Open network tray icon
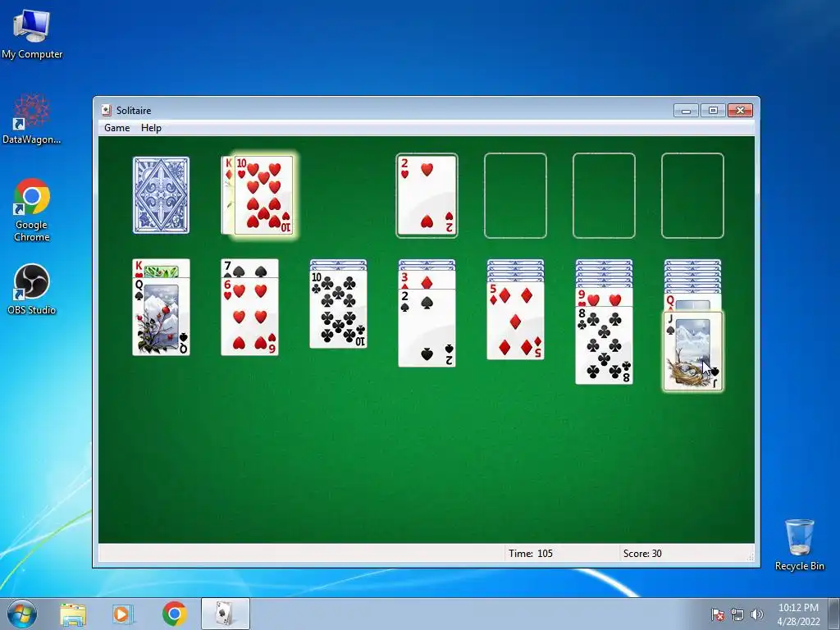Screen dimensions: 840x630 pos(737,614)
